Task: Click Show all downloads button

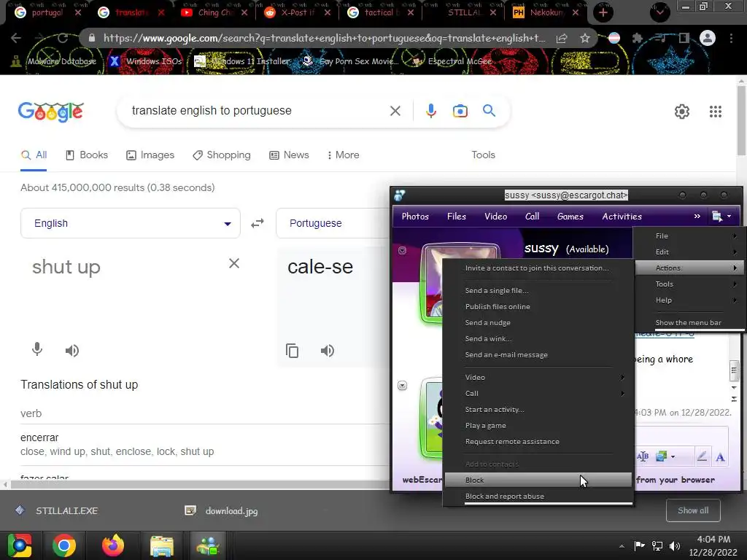Action: pyautogui.click(x=693, y=510)
